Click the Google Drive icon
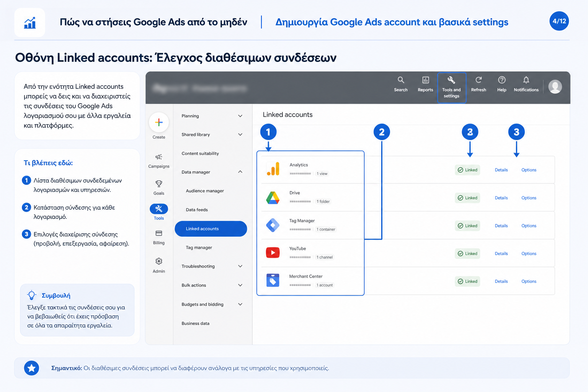Viewport: 588px width, 392px height. tap(273, 198)
